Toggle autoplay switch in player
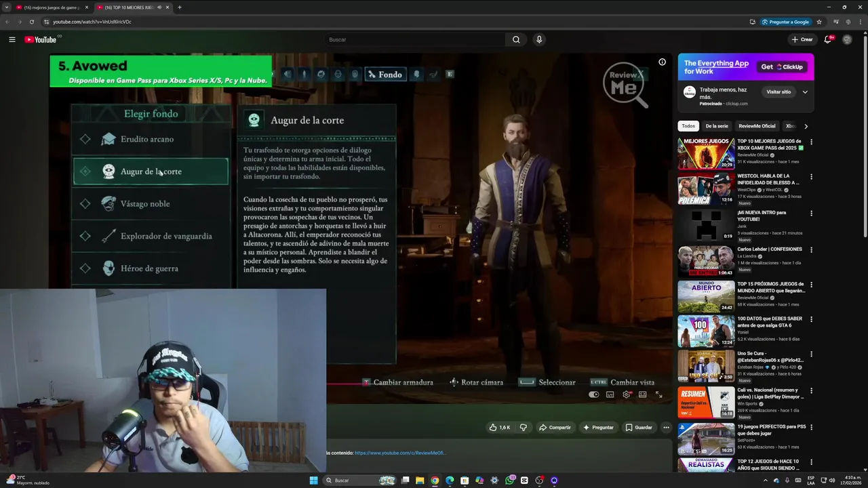The image size is (868, 488). (593, 394)
